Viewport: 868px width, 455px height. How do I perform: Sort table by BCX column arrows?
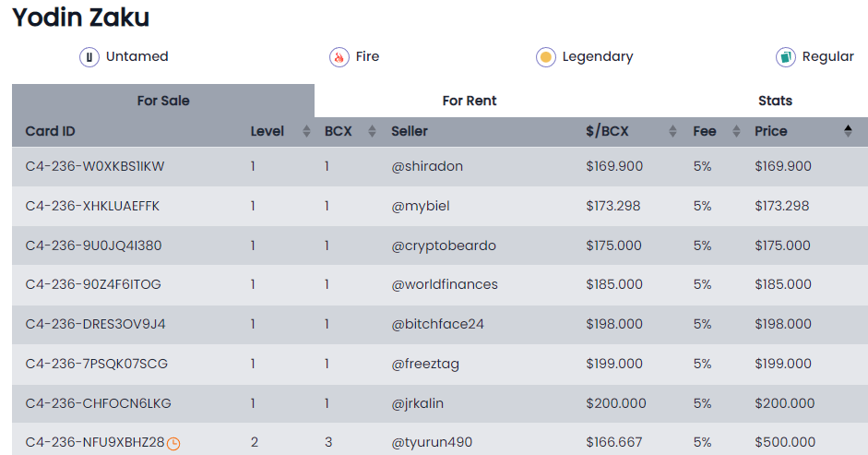(372, 131)
